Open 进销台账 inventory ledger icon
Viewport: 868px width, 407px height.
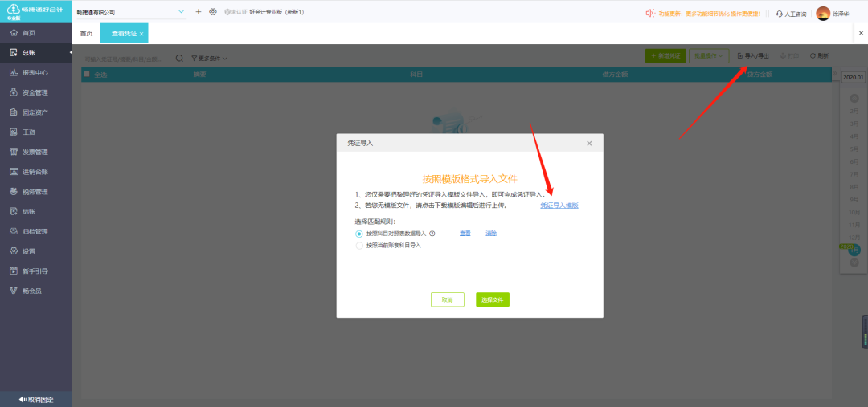click(x=14, y=172)
